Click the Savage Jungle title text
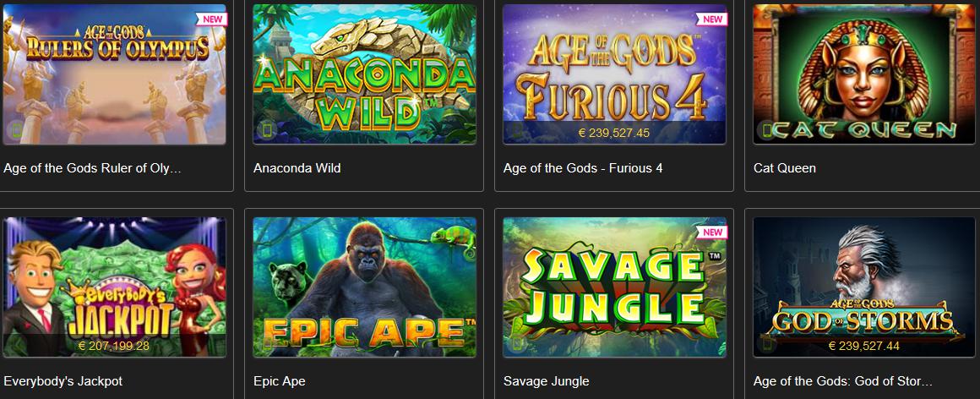980x399 pixels. tap(547, 381)
